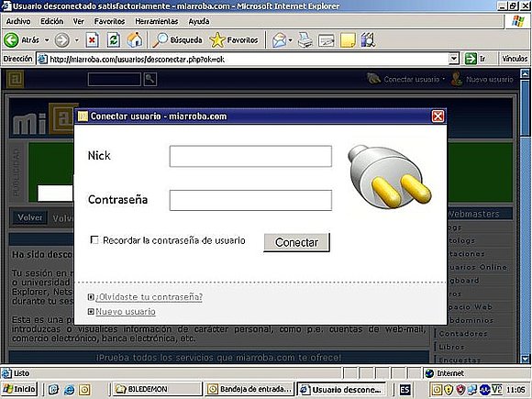Open the Favoritos star toolbar button
532x399 pixels.
click(234, 40)
